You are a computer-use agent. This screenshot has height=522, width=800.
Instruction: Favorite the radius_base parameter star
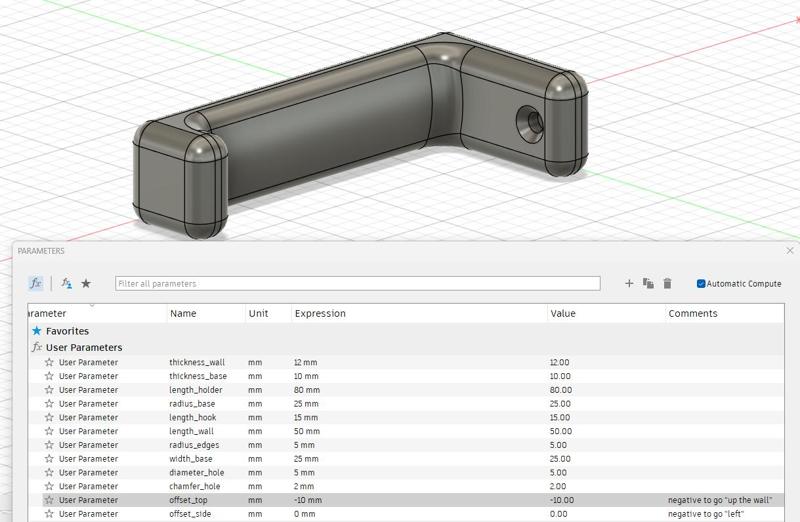(x=49, y=404)
